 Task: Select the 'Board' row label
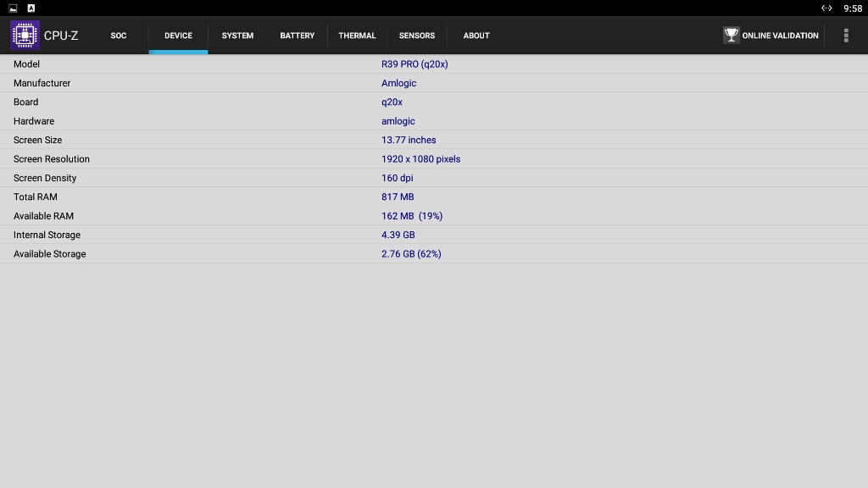[x=26, y=102]
